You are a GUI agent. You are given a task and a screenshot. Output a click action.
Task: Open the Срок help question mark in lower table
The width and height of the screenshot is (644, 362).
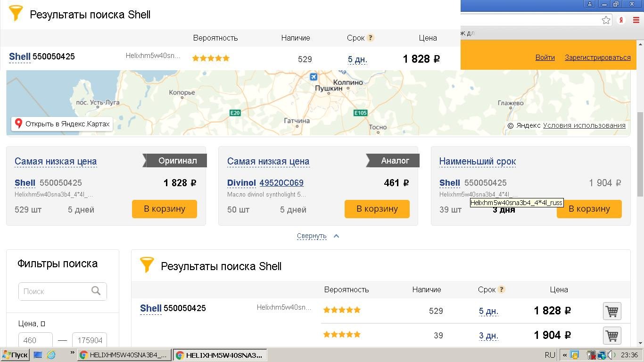(502, 289)
